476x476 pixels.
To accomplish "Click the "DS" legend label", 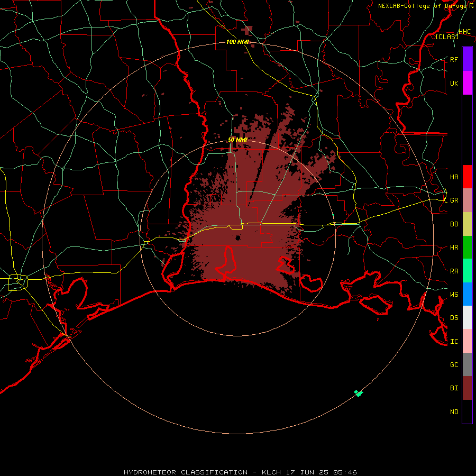I will click(x=454, y=317).
